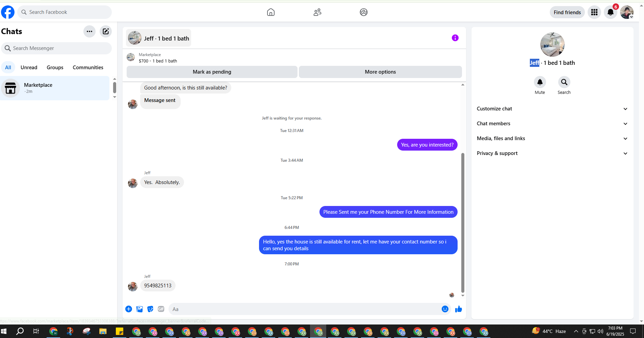Open Chats options three-dot menu
This screenshot has width=644, height=338.
(x=89, y=31)
